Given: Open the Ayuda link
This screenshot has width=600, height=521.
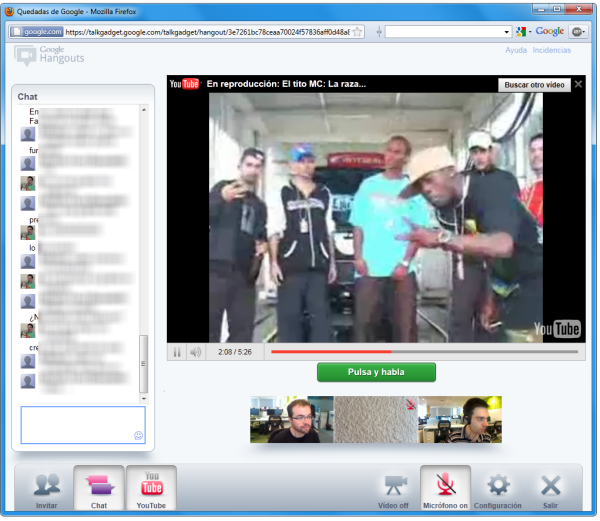Looking at the screenshot, I should 516,50.
